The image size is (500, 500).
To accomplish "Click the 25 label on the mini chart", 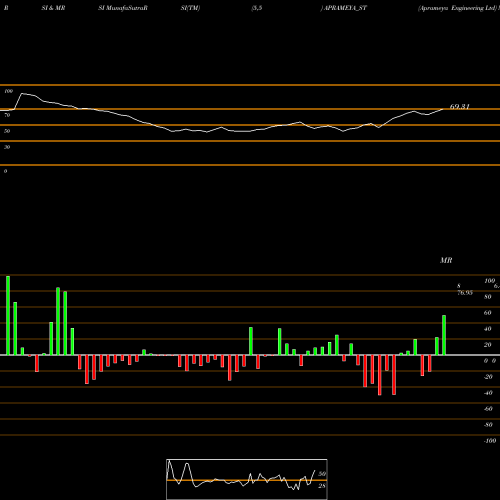I will [322, 486].
